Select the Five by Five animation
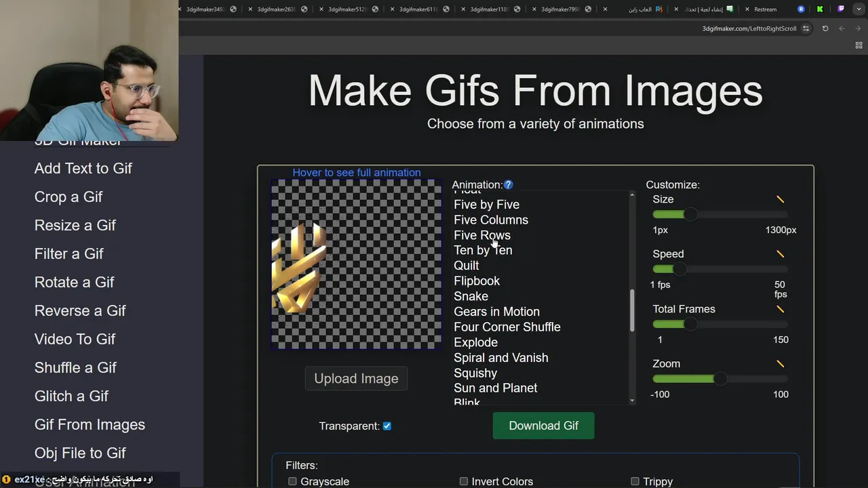Image resolution: width=868 pixels, height=488 pixels. coord(486,205)
